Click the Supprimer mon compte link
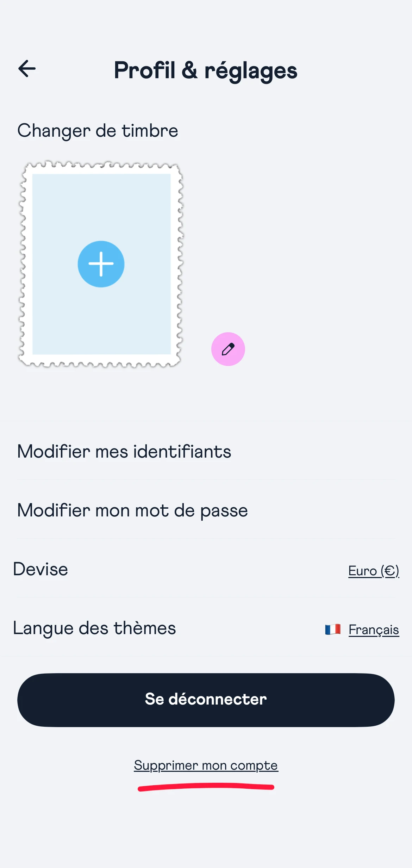This screenshot has height=868, width=412. [x=206, y=765]
